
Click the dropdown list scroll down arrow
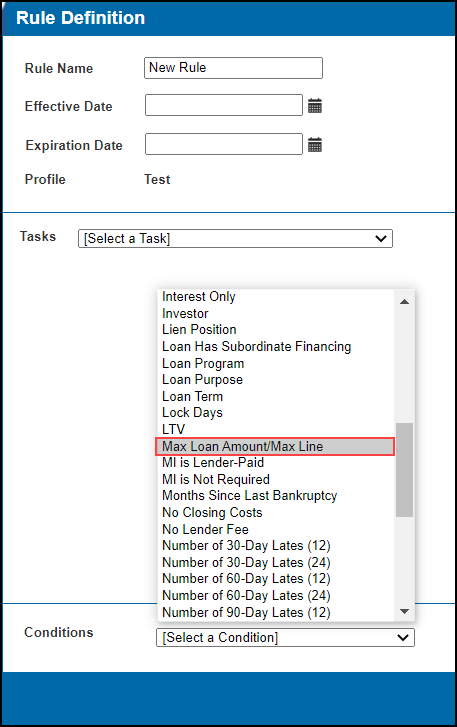tap(404, 611)
